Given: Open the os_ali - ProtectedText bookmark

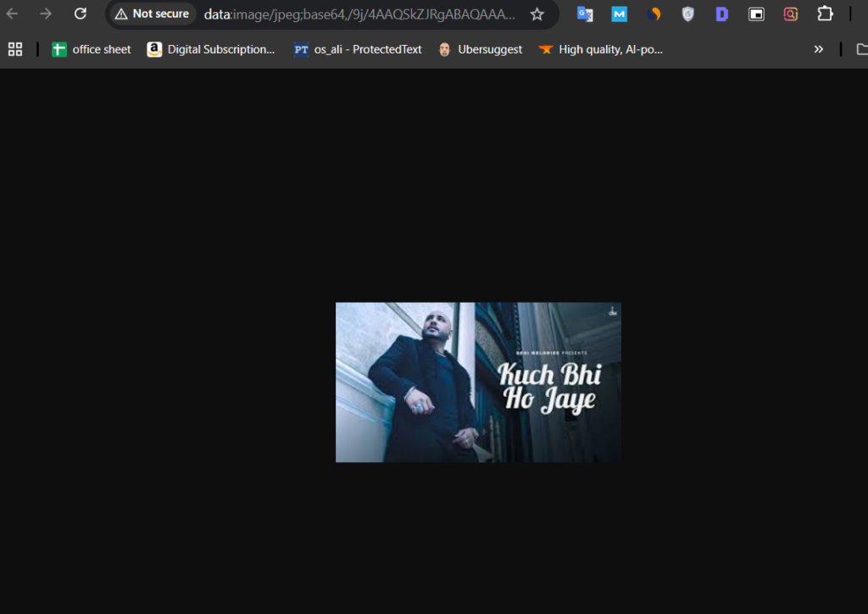Looking at the screenshot, I should pos(358,49).
